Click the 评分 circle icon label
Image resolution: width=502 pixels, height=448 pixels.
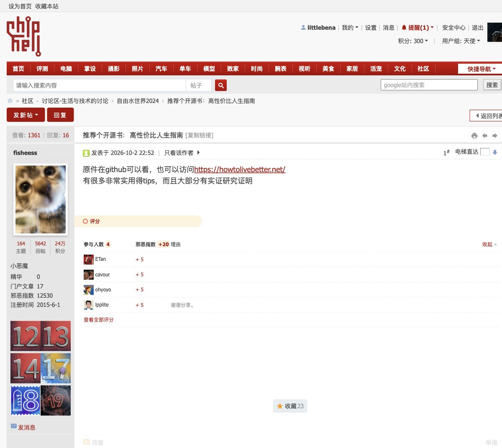91,221
